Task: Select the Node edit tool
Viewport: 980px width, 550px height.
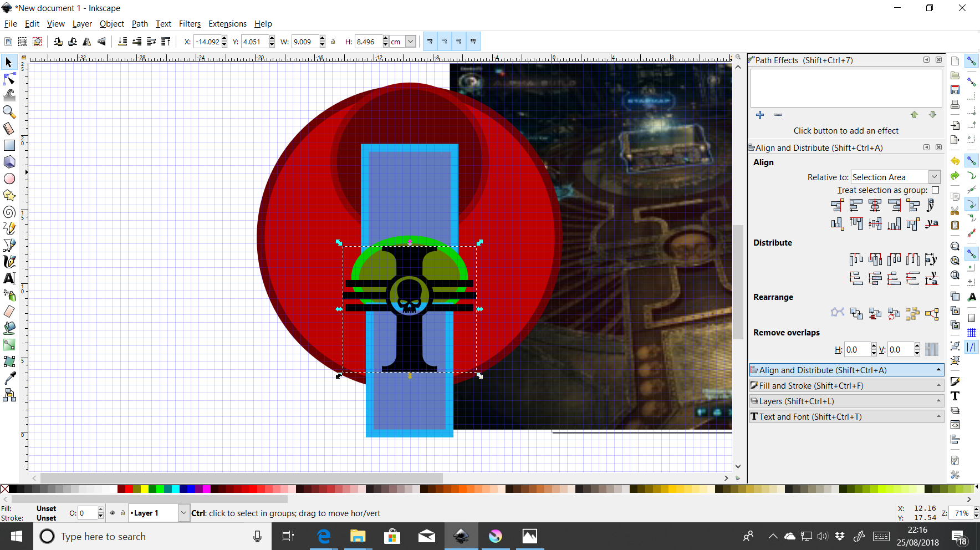Action: pos(9,79)
